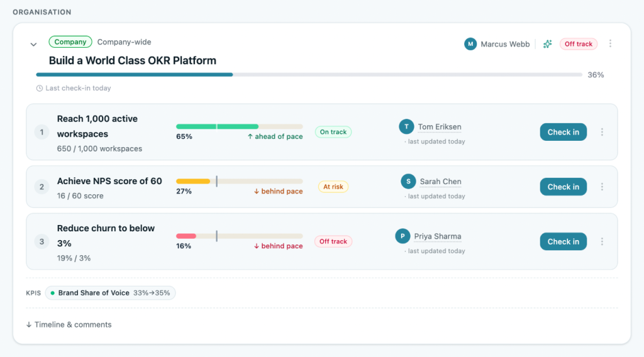Check in on Achieve NPS score of 60
This screenshot has height=357, width=644.
563,187
